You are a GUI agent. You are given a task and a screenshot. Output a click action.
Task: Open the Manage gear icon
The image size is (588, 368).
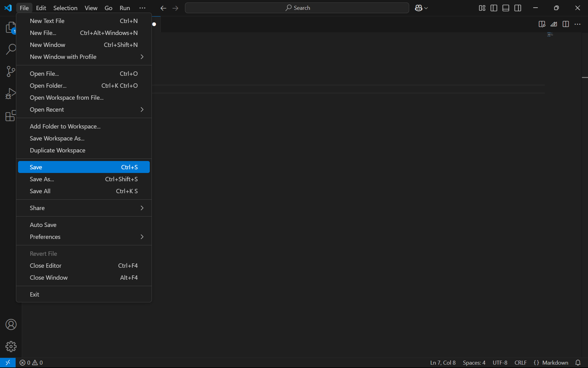[x=11, y=347]
